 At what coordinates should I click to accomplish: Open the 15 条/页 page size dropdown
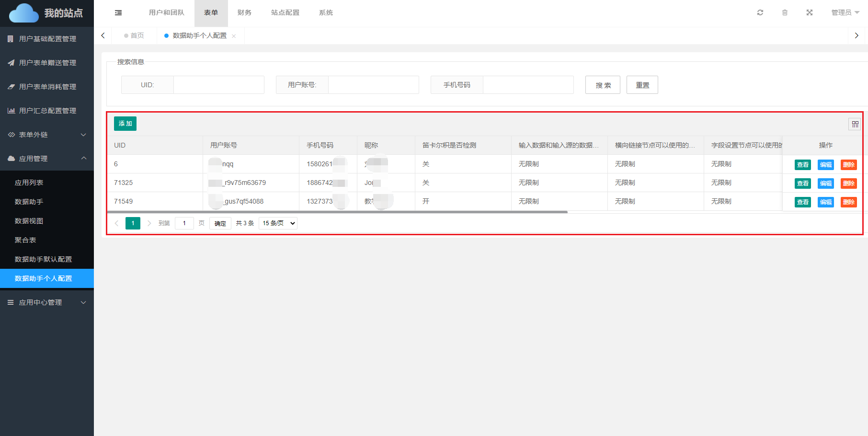[278, 223]
